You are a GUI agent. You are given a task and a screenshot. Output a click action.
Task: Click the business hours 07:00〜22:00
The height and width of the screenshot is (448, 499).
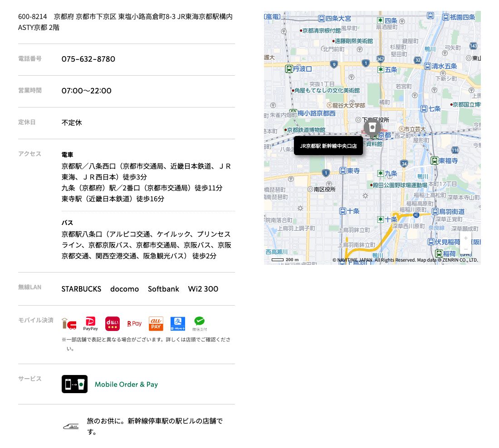click(87, 91)
